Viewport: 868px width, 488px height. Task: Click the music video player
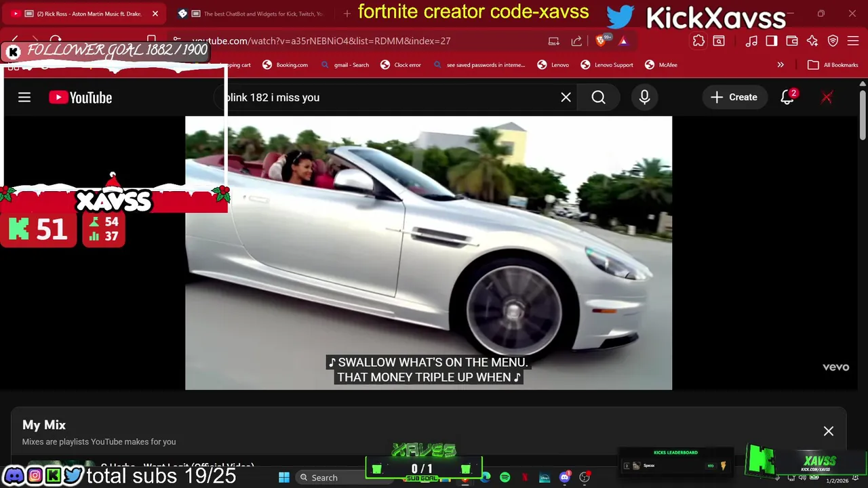pyautogui.click(x=429, y=253)
